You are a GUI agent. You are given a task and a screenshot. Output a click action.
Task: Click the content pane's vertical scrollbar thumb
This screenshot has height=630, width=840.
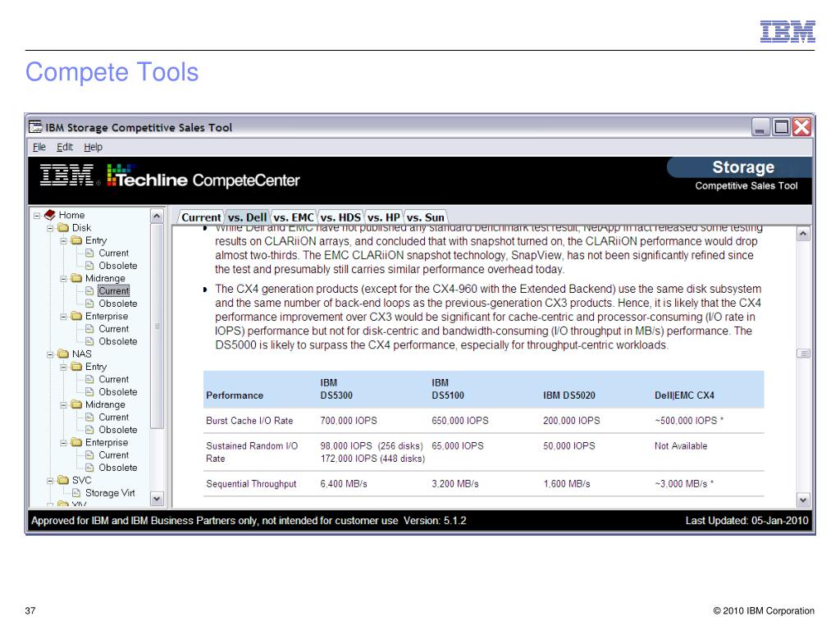click(x=803, y=353)
